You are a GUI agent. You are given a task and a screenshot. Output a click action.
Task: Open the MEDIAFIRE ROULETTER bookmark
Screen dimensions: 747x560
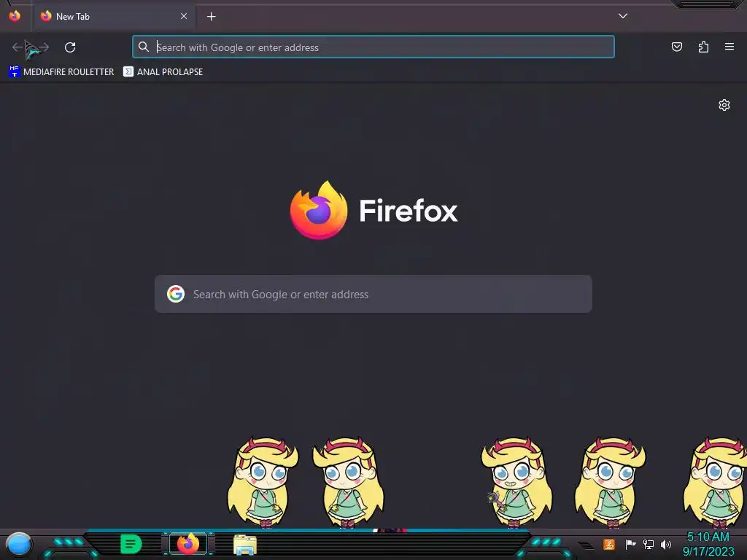coord(61,72)
